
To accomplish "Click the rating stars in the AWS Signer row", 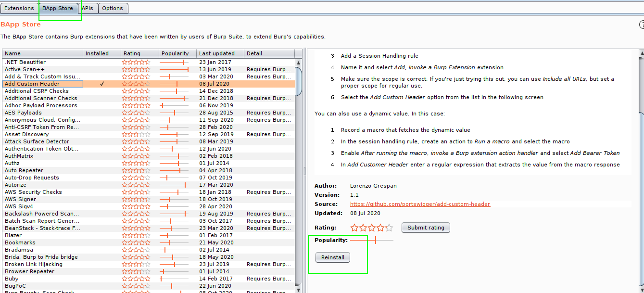I will [136, 199].
